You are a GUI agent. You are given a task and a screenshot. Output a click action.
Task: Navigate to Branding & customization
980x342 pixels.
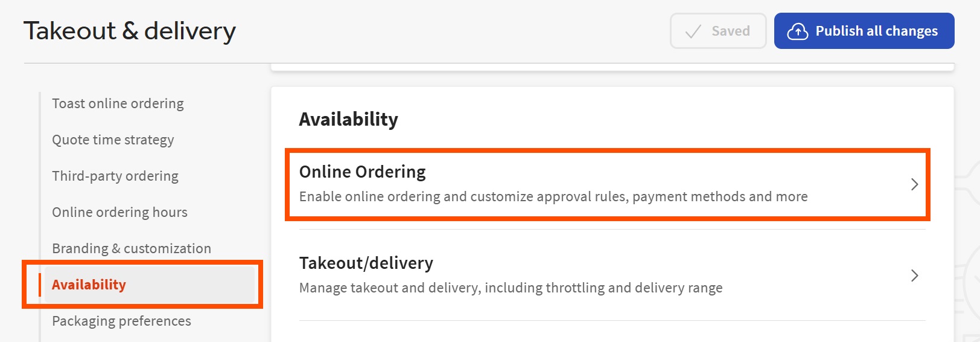tap(132, 249)
